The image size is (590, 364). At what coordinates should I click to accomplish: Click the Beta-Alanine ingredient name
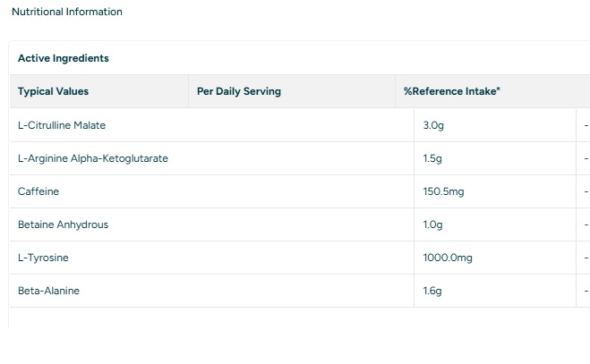[48, 291]
